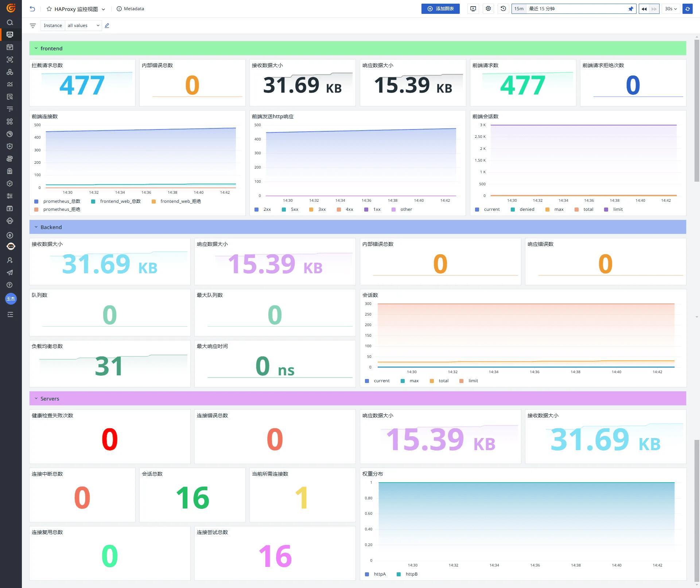Open dashboard settings gear
This screenshot has width=700, height=588.
pos(488,9)
